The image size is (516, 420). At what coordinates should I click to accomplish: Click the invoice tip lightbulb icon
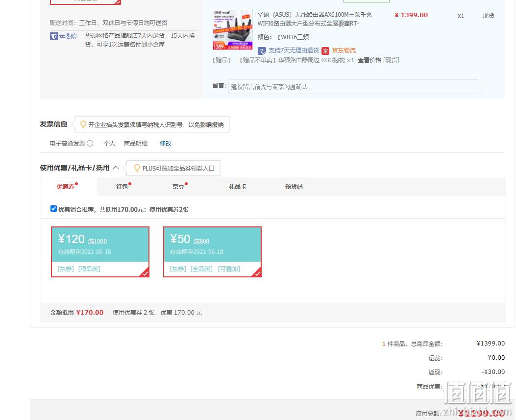83,124
